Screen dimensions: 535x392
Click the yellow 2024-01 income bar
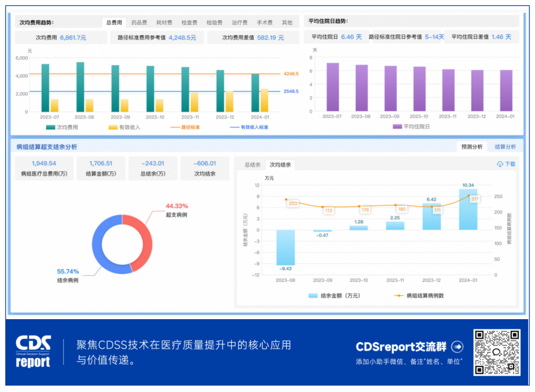point(265,101)
